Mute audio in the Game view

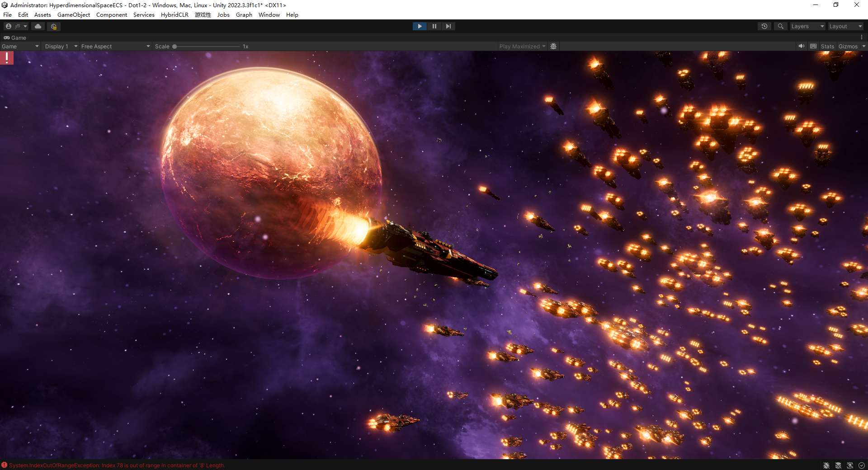(802, 46)
